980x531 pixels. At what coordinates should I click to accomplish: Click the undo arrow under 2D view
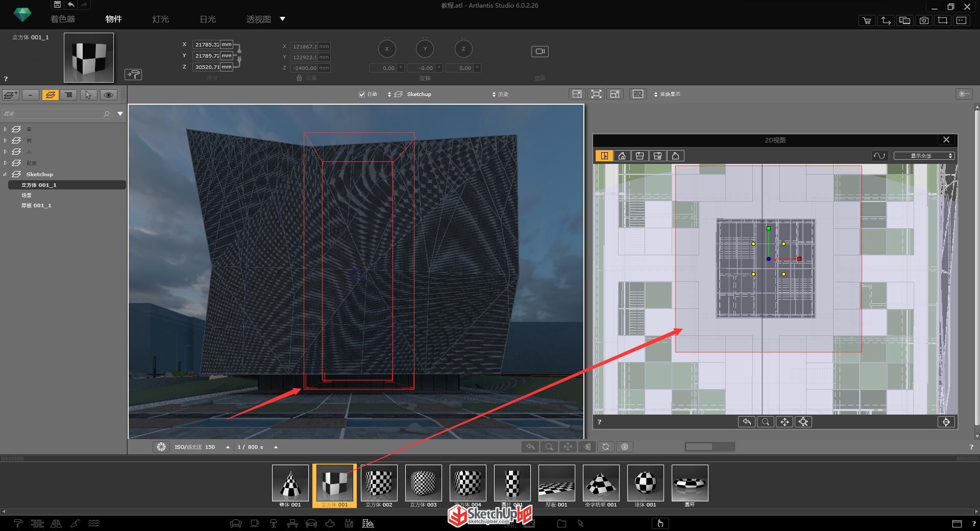(x=746, y=422)
